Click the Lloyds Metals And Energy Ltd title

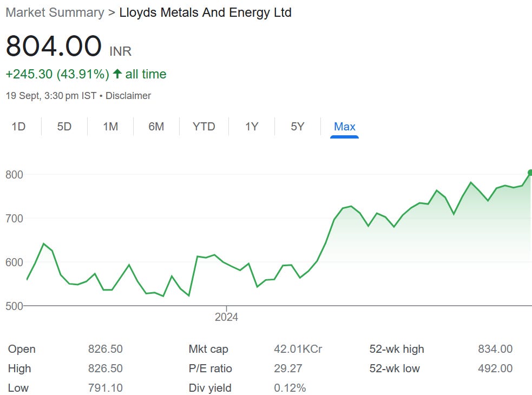[x=206, y=12]
